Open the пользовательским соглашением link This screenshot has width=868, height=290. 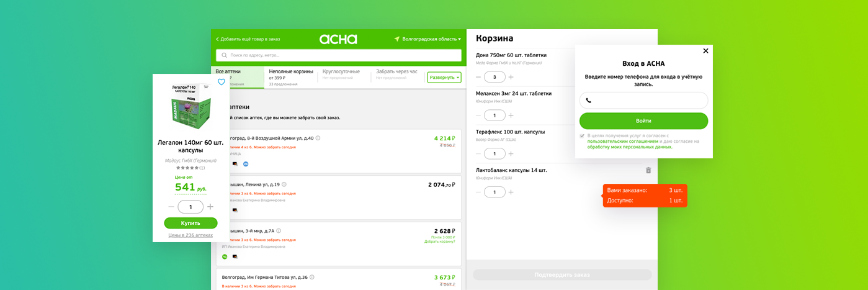click(623, 141)
